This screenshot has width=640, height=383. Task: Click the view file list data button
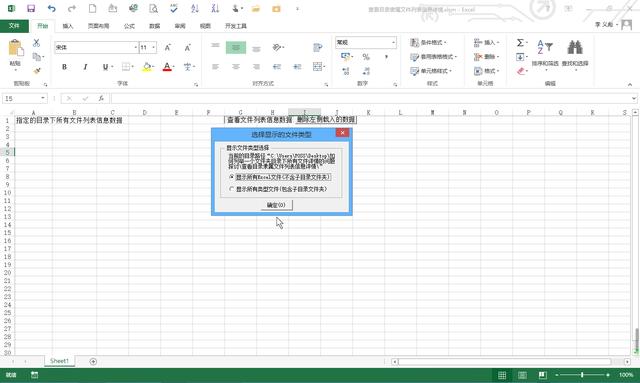coord(259,120)
